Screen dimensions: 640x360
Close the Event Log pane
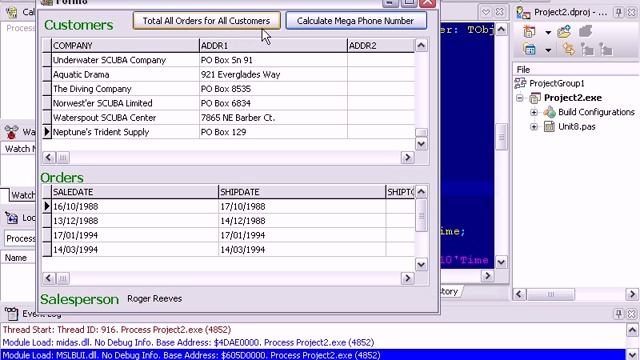pyautogui.click(x=631, y=313)
